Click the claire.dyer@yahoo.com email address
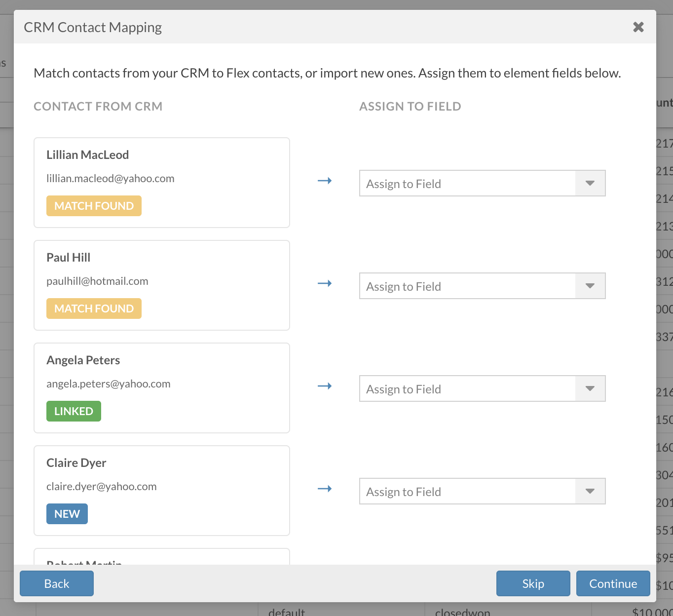 tap(102, 487)
